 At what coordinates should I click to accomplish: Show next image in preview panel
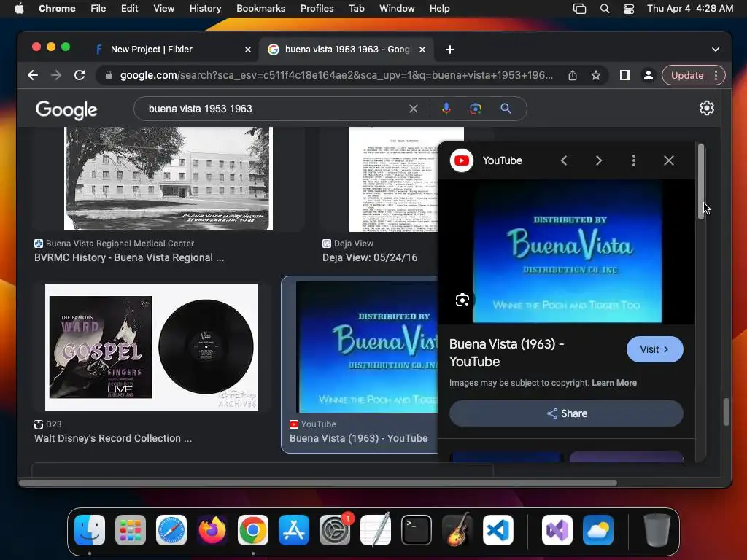[599, 161]
